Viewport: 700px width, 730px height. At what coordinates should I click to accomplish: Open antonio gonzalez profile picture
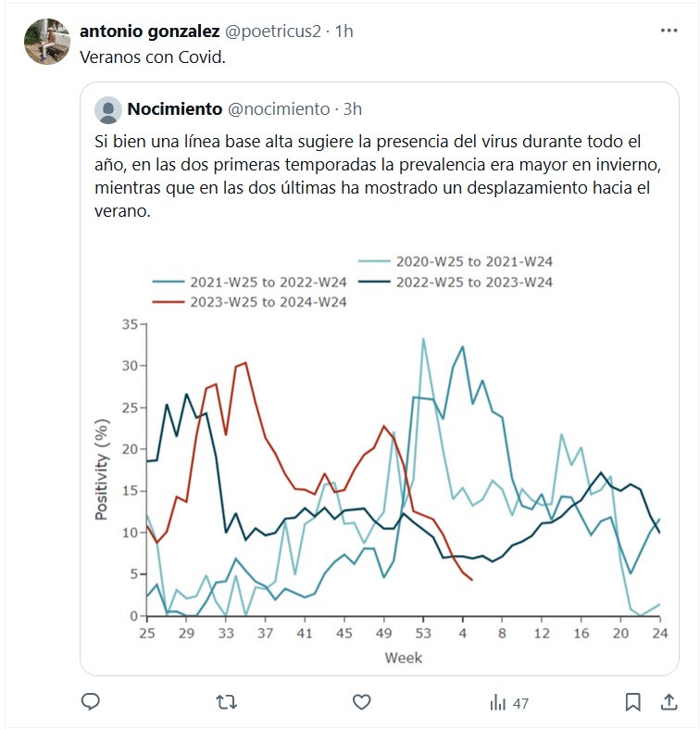point(45,41)
